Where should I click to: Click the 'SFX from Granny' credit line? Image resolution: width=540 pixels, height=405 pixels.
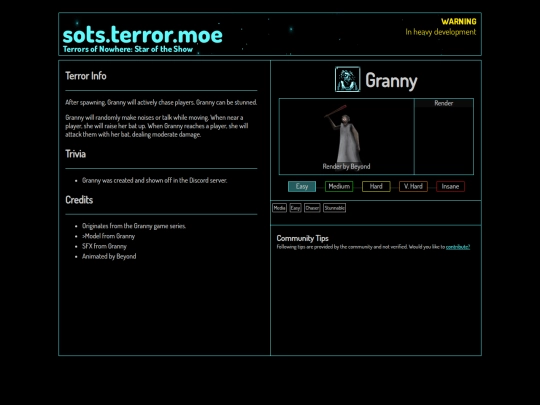pyautogui.click(x=104, y=246)
